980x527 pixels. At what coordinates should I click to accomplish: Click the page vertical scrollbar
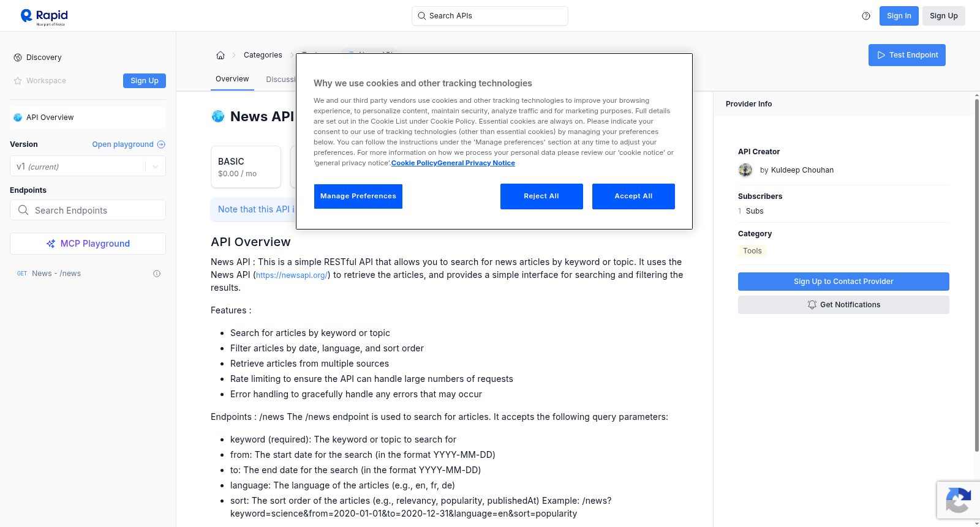pyautogui.click(x=977, y=275)
